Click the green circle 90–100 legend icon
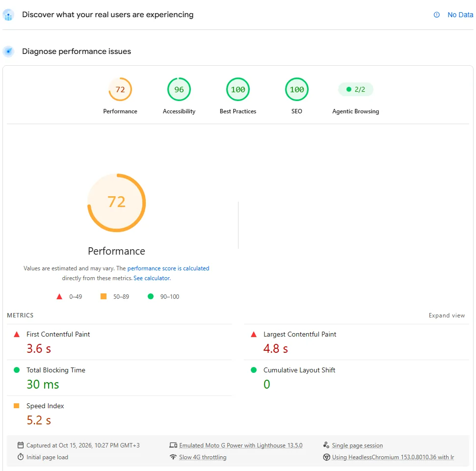This screenshot has height=471, width=476. coord(151,296)
